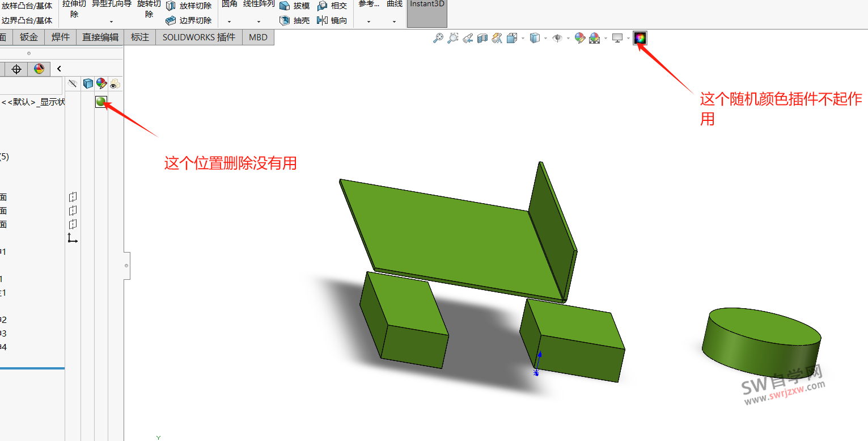
Task: Switch to 焊件 tab
Action: (61, 37)
